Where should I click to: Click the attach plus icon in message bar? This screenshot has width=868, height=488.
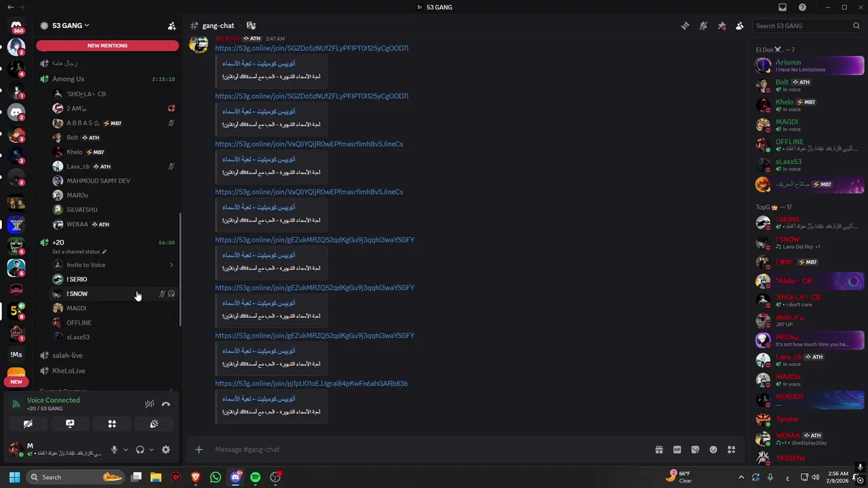[x=199, y=449]
